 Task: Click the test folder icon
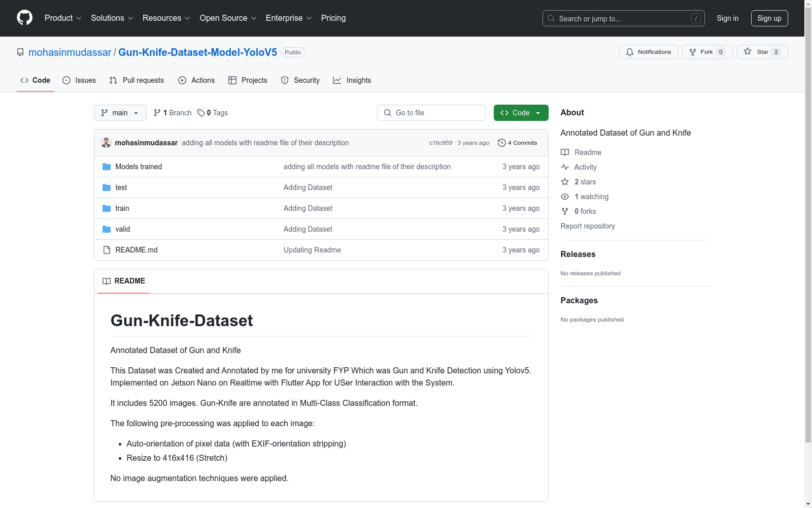[107, 187]
